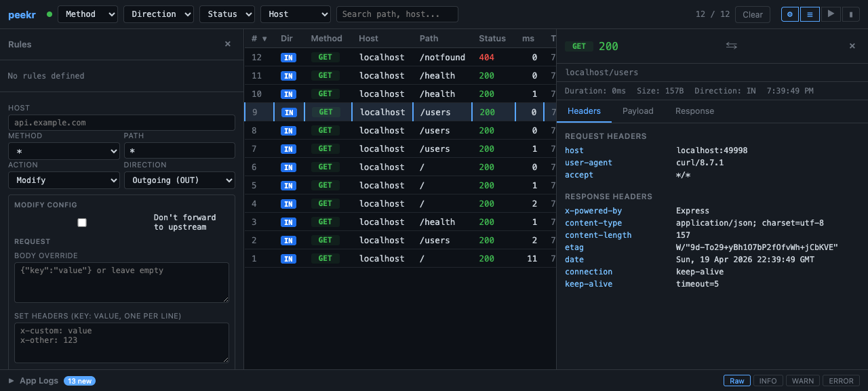Click the sort arrow in # column
The image size is (868, 391).
pos(264,39)
